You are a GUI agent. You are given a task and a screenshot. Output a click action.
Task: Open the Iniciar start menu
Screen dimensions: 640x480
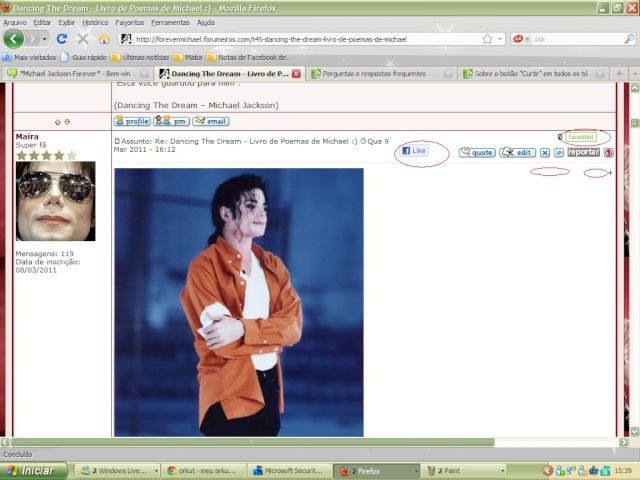click(33, 471)
